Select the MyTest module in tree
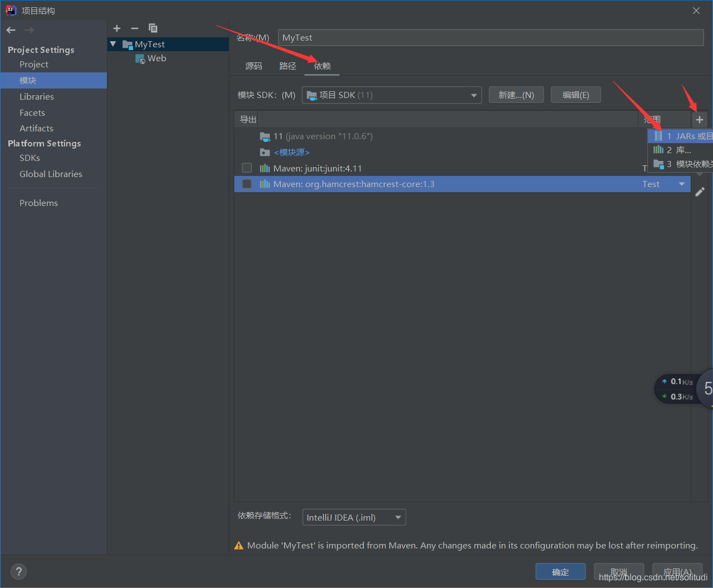This screenshot has width=713, height=588. 168,44
